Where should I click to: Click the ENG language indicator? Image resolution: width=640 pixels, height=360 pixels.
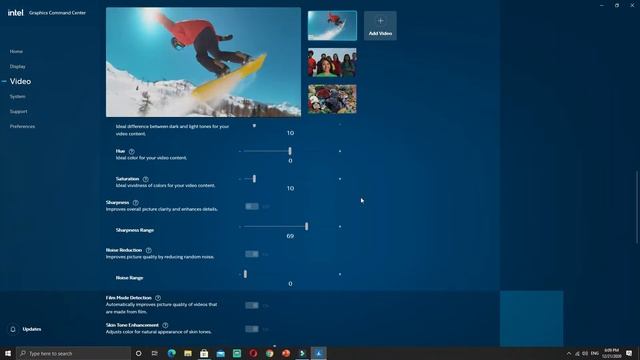[595, 353]
